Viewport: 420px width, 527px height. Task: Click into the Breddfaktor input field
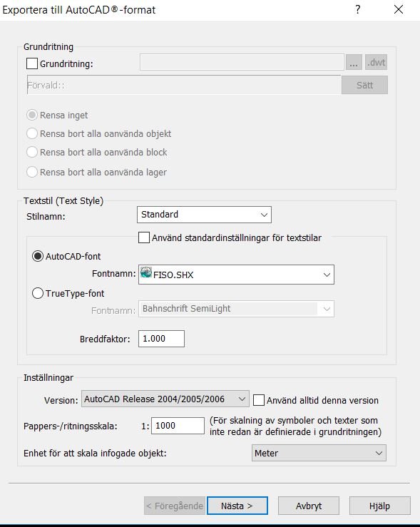pyautogui.click(x=161, y=339)
